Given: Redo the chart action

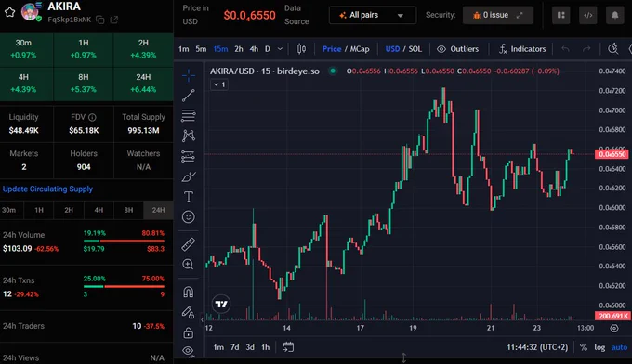Looking at the screenshot, I should point(586,49).
